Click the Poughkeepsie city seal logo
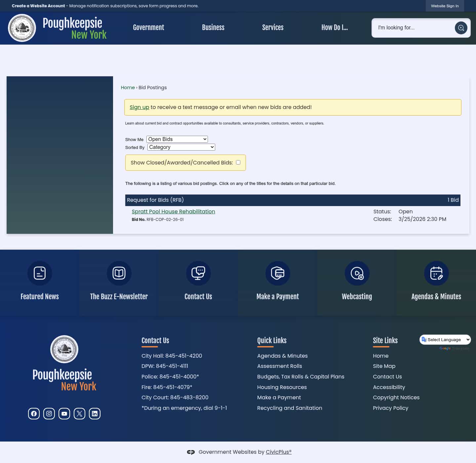The image size is (476, 463). [x=22, y=28]
